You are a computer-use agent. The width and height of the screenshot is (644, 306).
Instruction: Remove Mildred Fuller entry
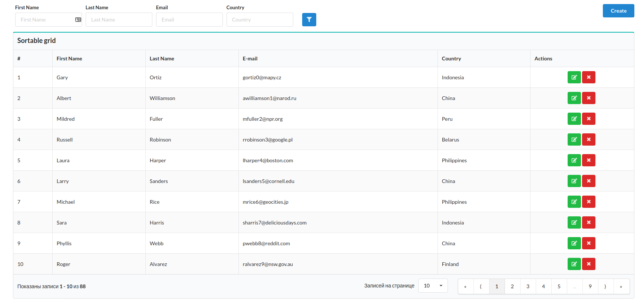point(588,119)
